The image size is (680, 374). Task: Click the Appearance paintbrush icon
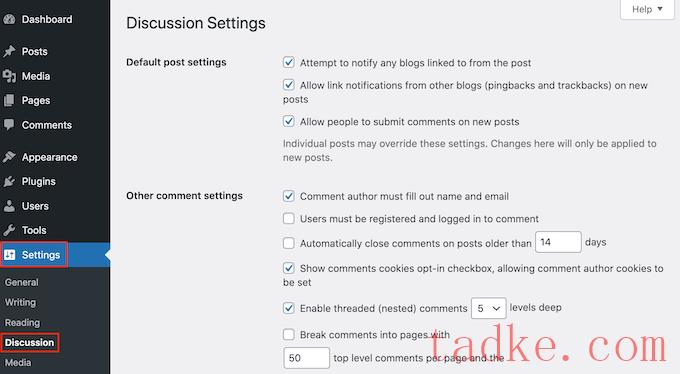tap(9, 157)
